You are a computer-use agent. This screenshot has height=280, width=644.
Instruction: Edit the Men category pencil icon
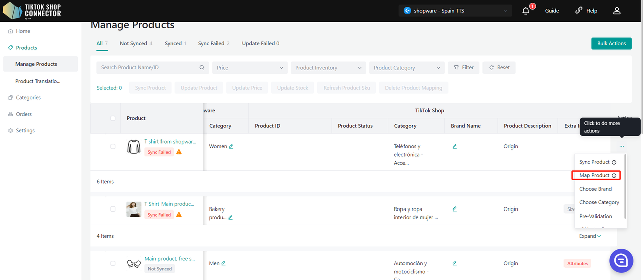223,263
